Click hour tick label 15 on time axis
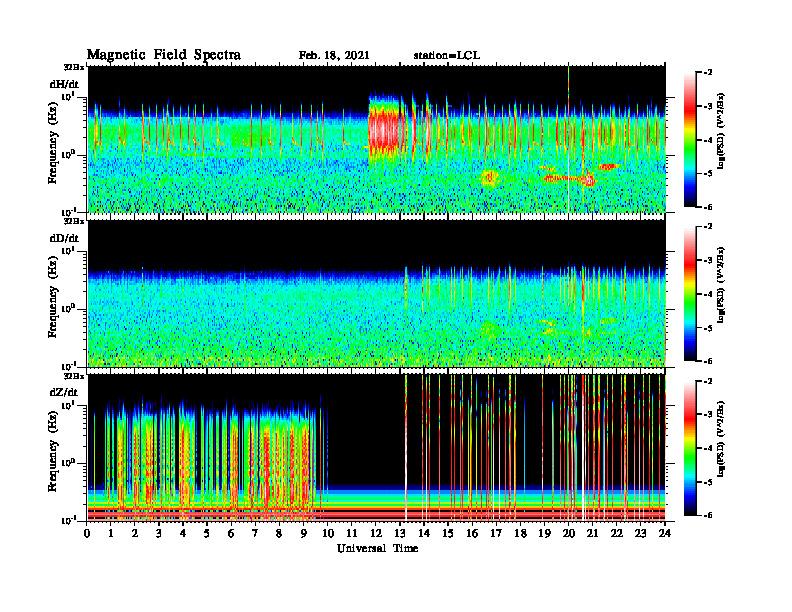 448,533
